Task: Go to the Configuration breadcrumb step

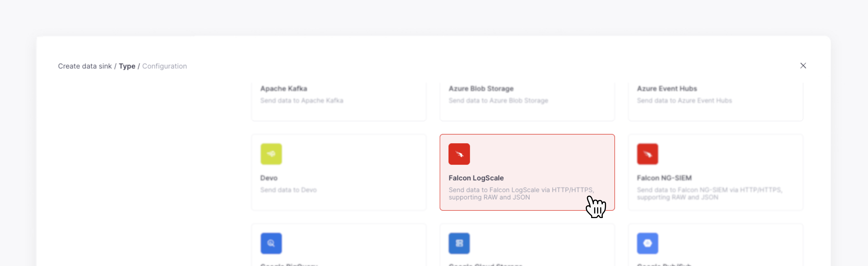Action: (x=164, y=66)
